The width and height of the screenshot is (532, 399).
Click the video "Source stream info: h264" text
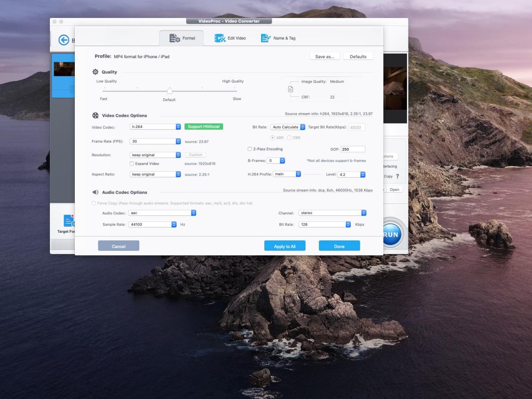coord(329,113)
